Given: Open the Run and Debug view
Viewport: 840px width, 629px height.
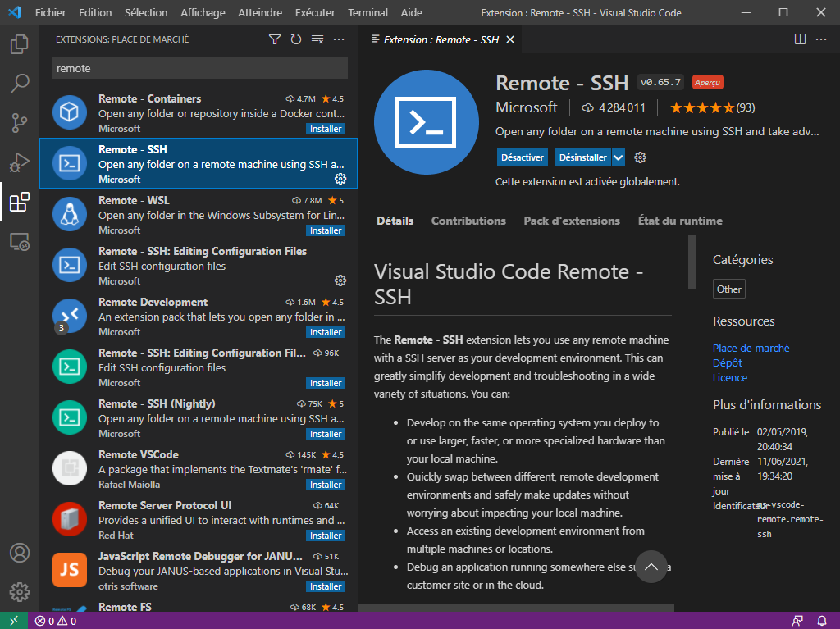Looking at the screenshot, I should coord(20,162).
